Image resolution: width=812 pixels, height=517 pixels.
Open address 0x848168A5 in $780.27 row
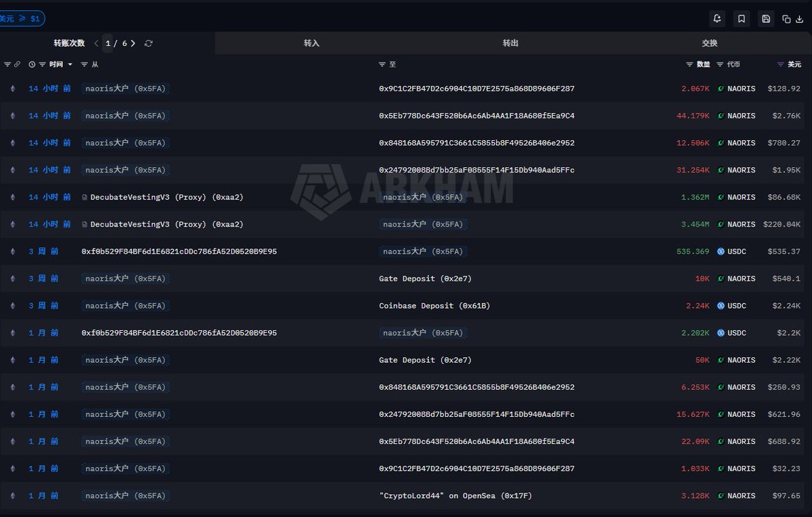tap(476, 143)
